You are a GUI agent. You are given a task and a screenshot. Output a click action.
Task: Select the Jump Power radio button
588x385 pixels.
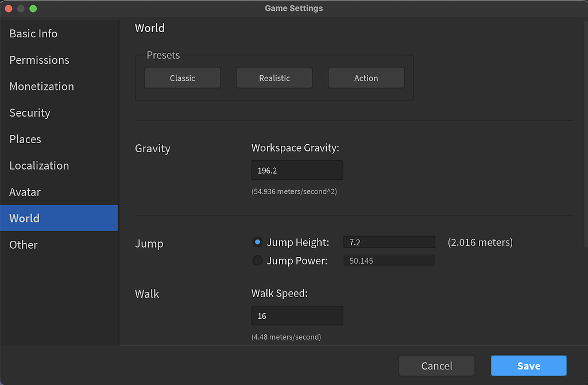(x=258, y=261)
